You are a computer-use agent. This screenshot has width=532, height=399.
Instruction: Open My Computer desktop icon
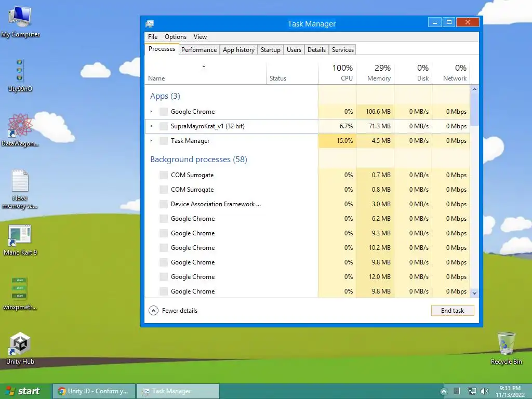20,21
